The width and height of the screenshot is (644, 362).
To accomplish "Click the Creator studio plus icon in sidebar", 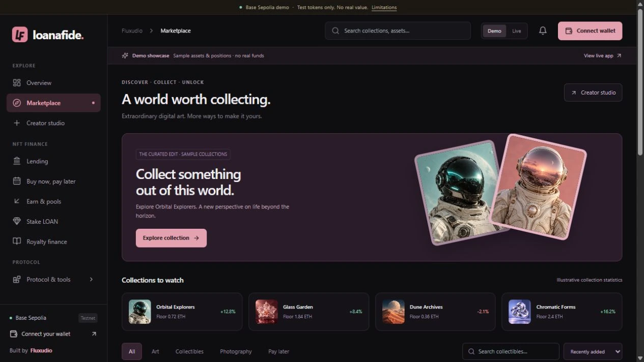I will click(x=17, y=123).
